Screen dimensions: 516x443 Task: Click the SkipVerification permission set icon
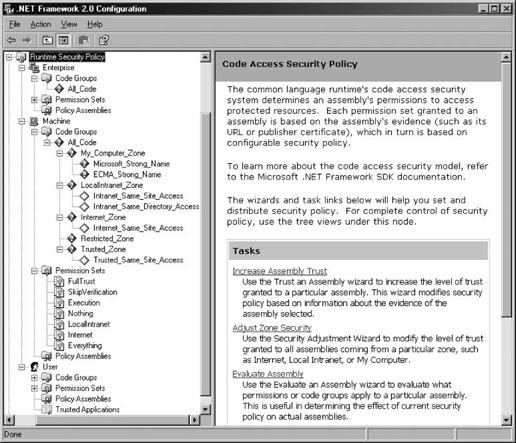(x=59, y=292)
